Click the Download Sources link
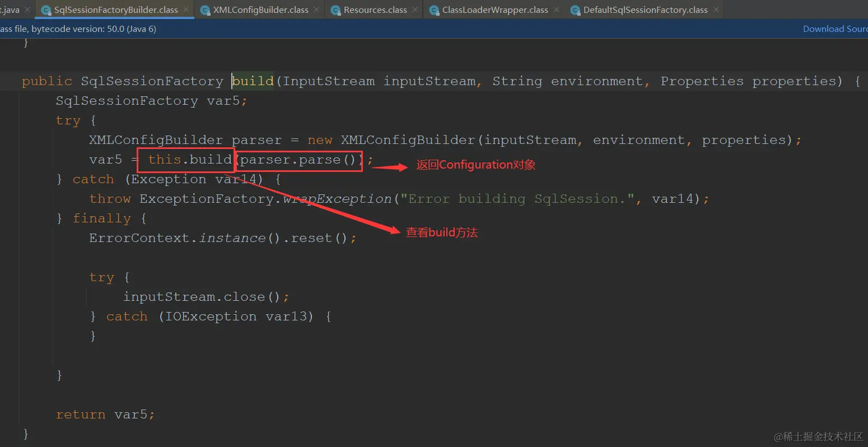Image resolution: width=868 pixels, height=447 pixels. tap(835, 29)
